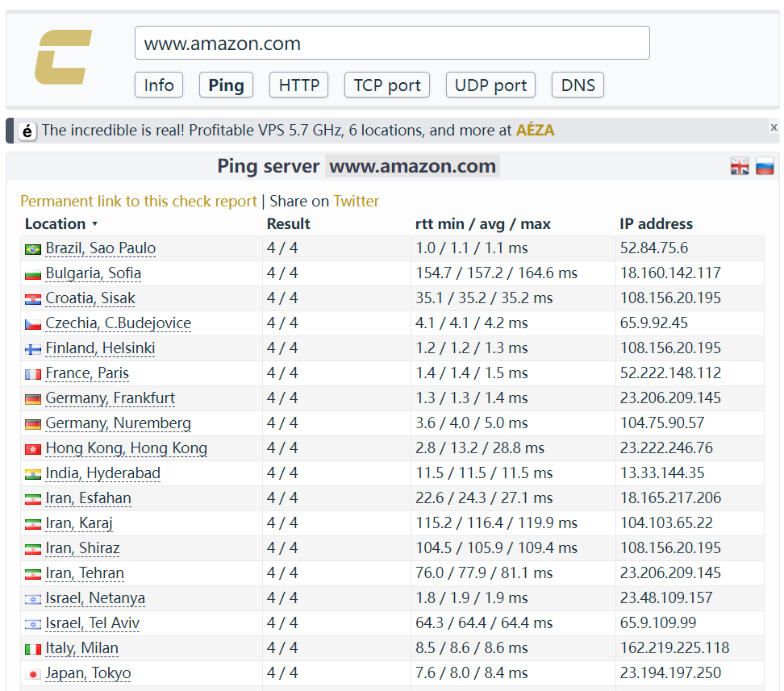Click the Czechia flag icon
This screenshot has width=784, height=691.
[x=33, y=324]
